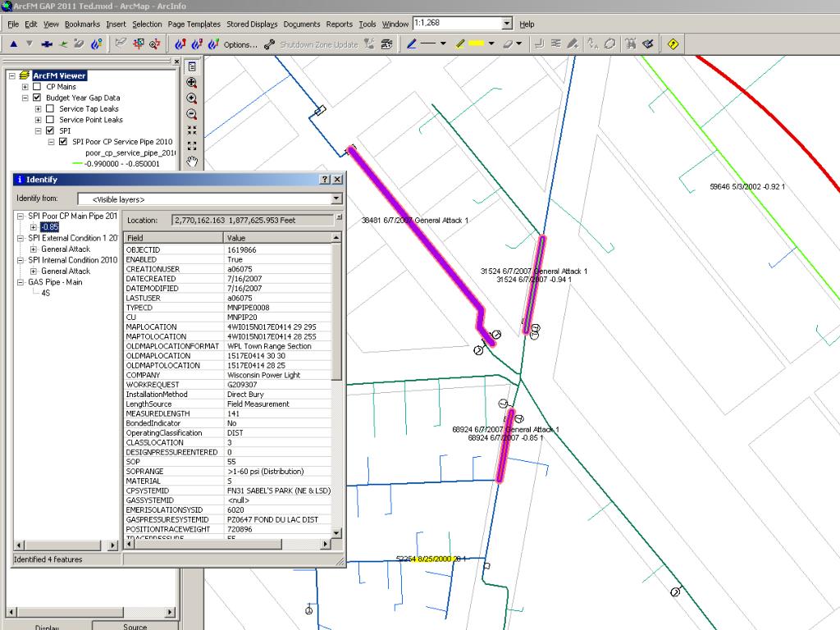The width and height of the screenshot is (840, 630).
Task: Select the fixed zoom in magnifier tool
Action: 192,83
